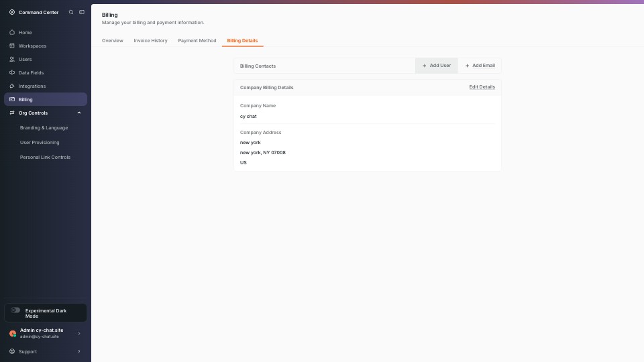
Task: Switch to the Overview tab
Action: 113,41
